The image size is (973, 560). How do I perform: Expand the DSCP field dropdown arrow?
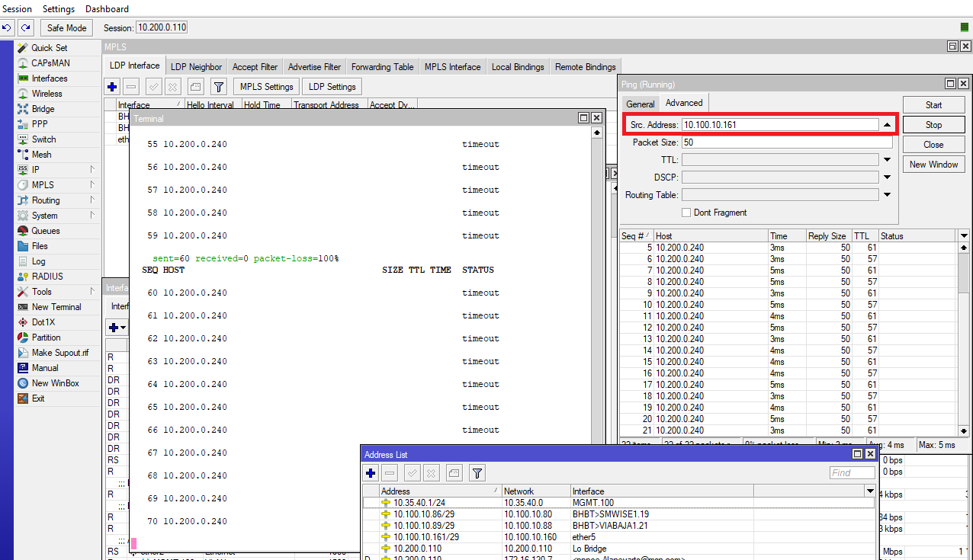click(x=887, y=178)
